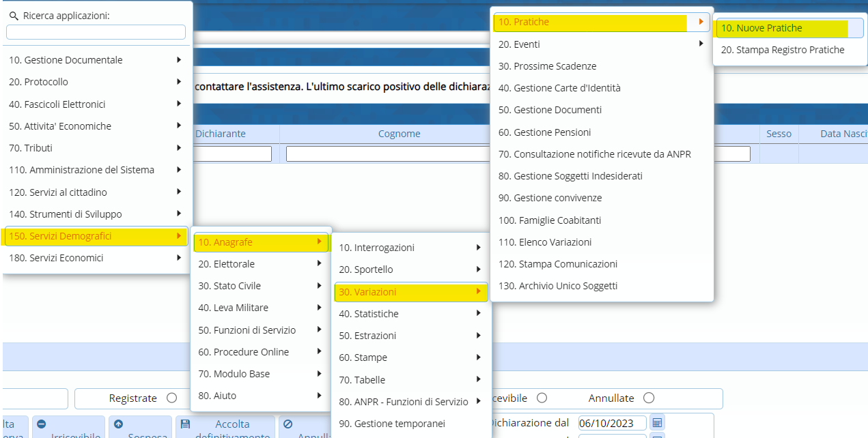Click the save icon on Accolta definitivamente
868x438 pixels.
[x=185, y=424]
